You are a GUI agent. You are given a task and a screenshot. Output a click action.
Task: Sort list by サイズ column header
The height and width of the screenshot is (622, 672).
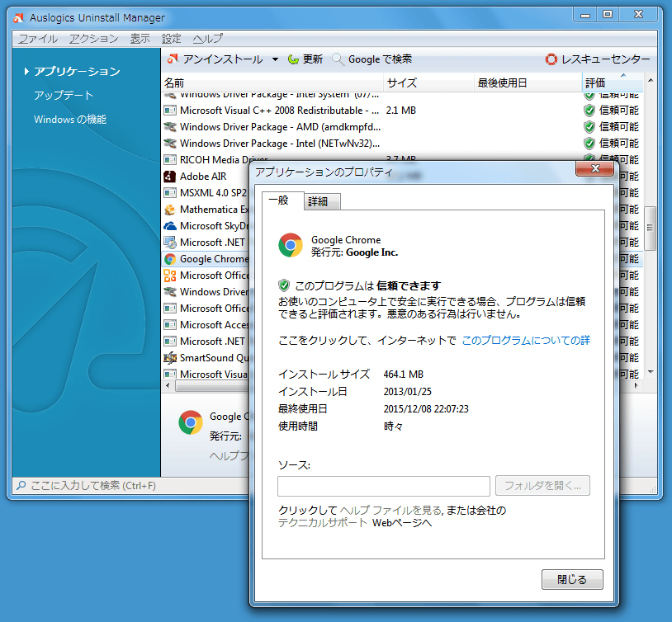coord(429,82)
